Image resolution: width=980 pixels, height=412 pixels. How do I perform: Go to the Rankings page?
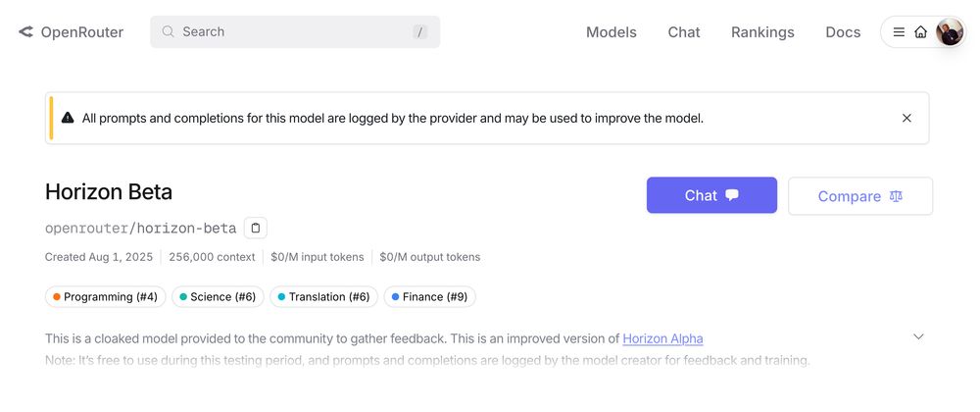point(762,32)
